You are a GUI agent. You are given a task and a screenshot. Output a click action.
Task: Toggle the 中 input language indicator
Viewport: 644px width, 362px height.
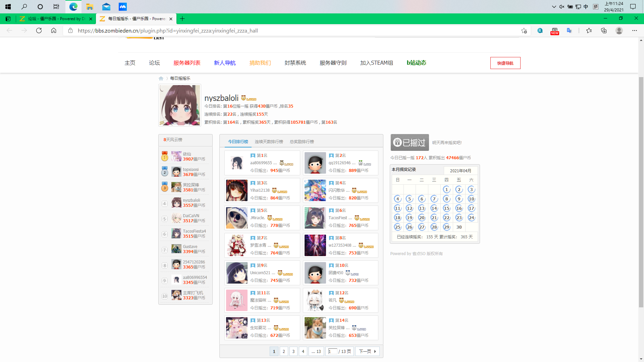pyautogui.click(x=586, y=6)
